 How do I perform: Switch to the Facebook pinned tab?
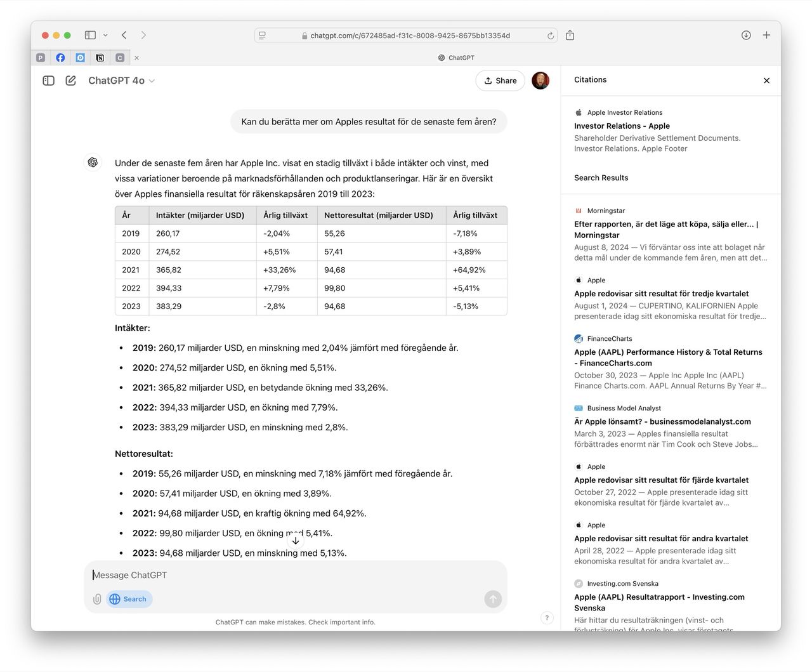(x=60, y=58)
